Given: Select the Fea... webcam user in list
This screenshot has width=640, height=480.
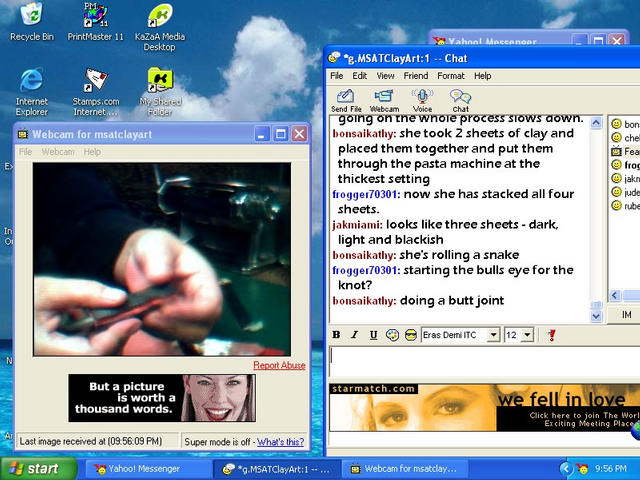Looking at the screenshot, I should pos(625,151).
